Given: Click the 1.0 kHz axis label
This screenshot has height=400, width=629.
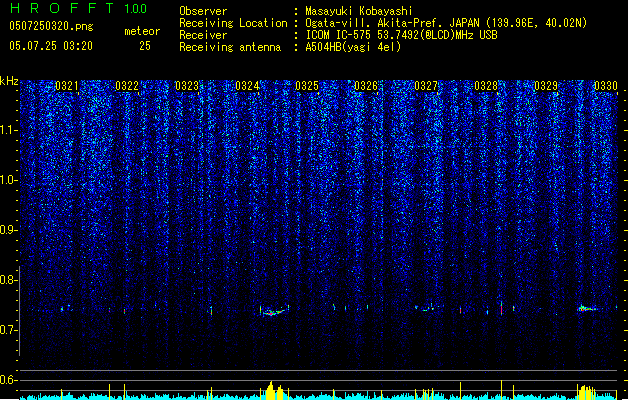Looking at the screenshot, I should (x=9, y=181).
